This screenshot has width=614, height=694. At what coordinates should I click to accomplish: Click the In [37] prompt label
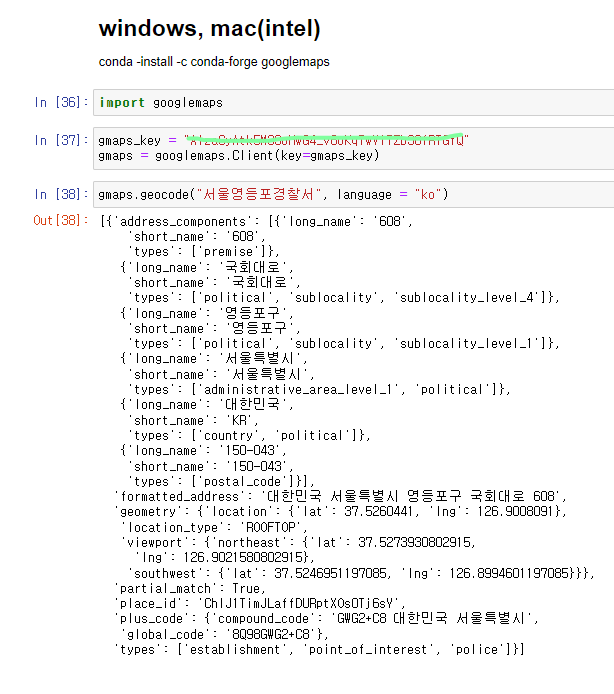click(61, 140)
